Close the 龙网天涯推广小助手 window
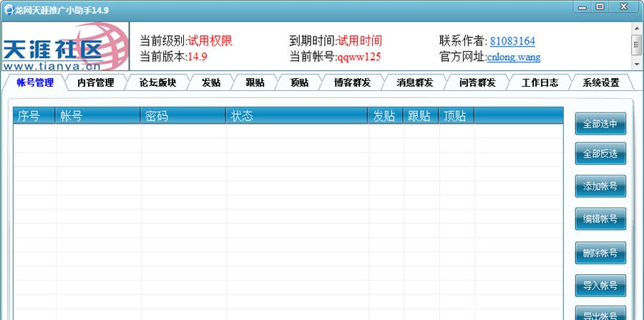Viewport: 644px width, 320px height. (624, 7)
